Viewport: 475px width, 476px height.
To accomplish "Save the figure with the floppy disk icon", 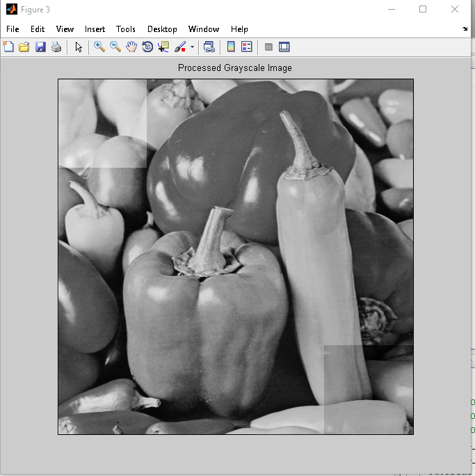I will [40, 47].
